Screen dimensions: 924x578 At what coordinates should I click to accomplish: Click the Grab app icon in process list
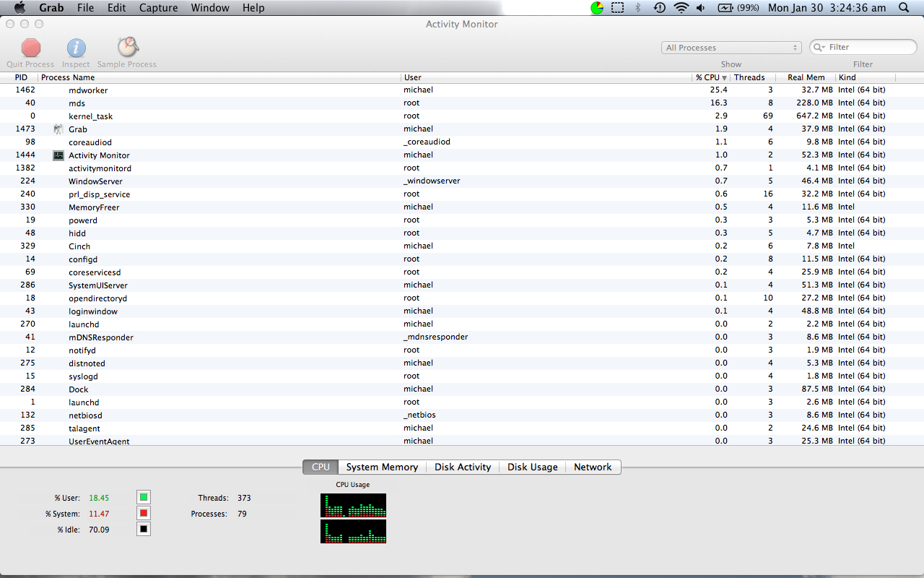click(58, 129)
